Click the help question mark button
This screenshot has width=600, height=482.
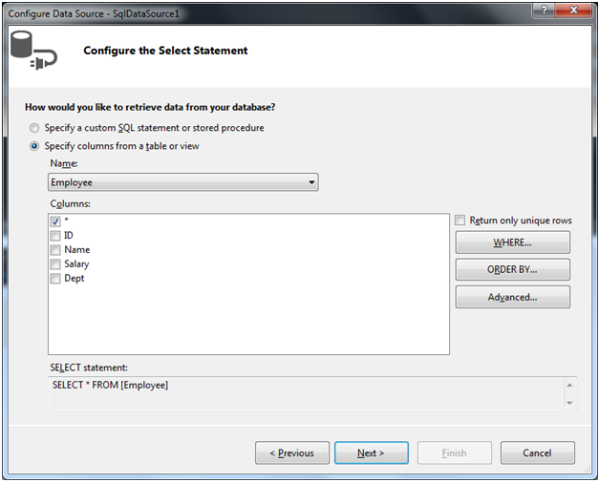pyautogui.click(x=544, y=8)
